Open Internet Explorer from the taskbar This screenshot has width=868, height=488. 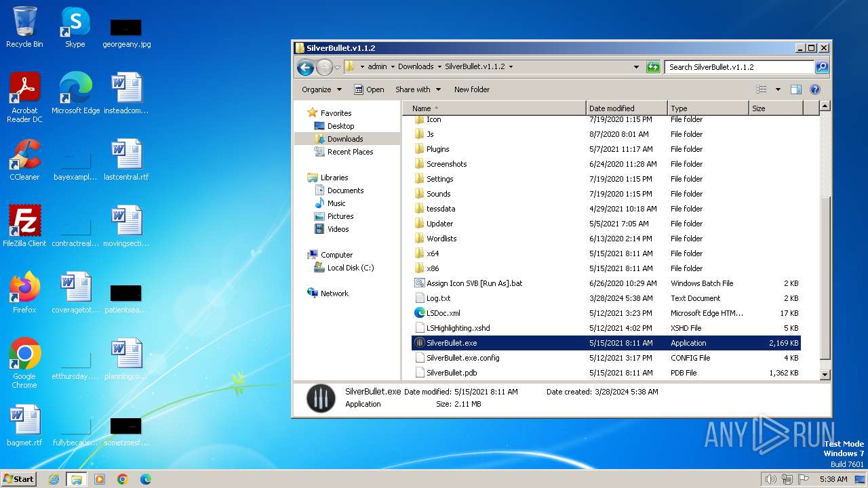(54, 479)
